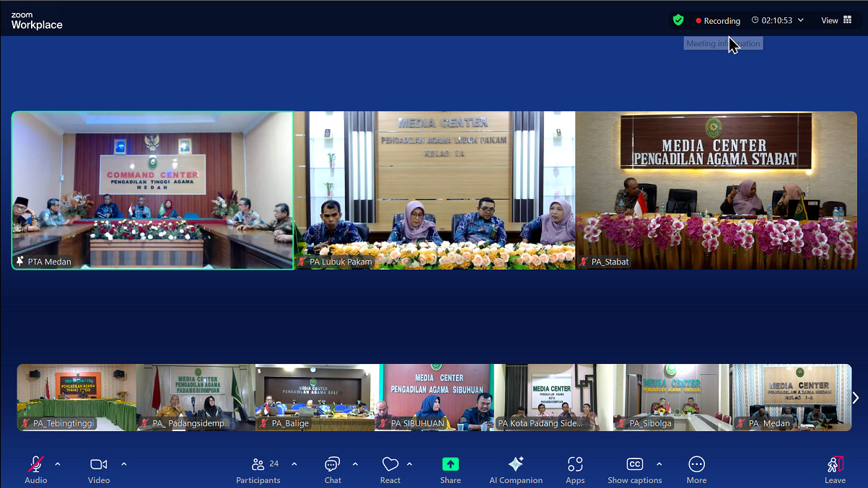Open the AI Companion

coord(516,469)
